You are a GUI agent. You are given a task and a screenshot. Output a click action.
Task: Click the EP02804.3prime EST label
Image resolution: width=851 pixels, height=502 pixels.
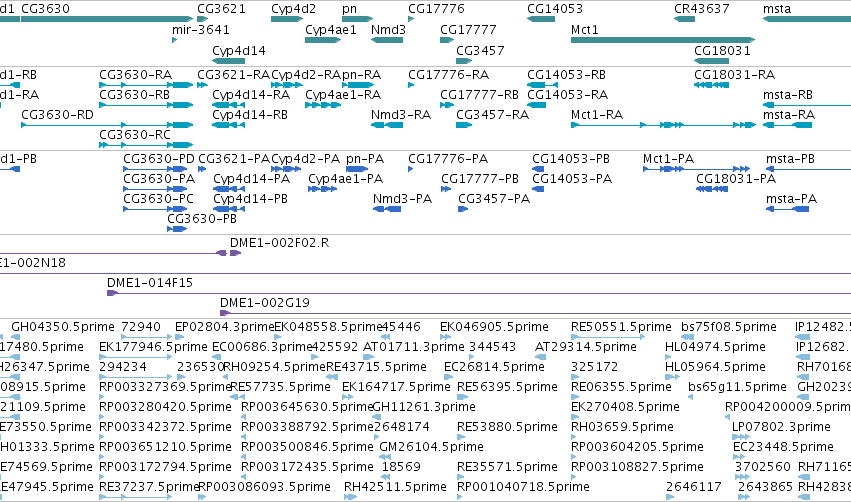pos(225,327)
